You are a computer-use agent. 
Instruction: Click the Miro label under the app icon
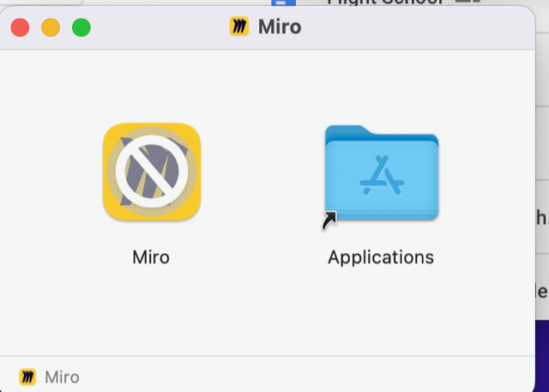click(x=151, y=257)
